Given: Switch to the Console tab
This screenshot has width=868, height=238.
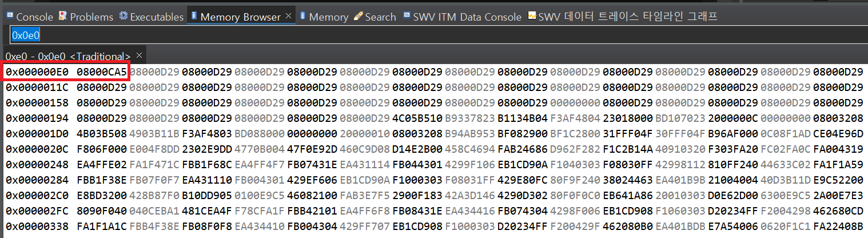Looking at the screenshot, I should [x=30, y=17].
